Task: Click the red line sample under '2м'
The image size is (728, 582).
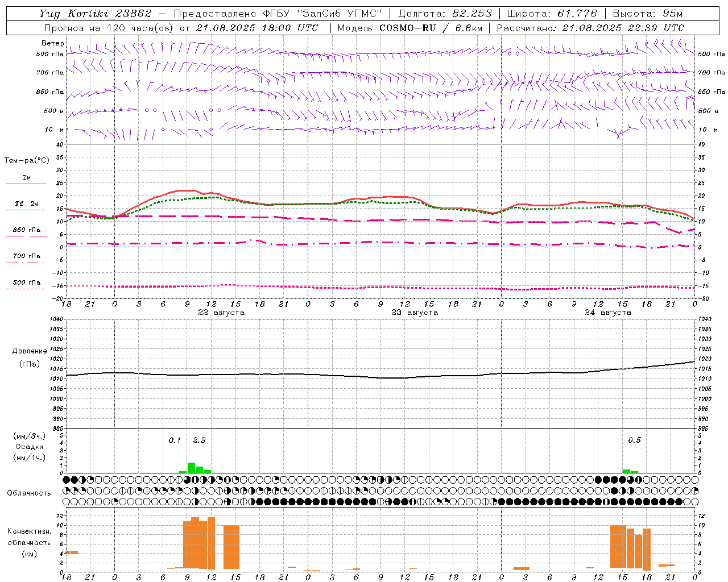Action: click(x=26, y=184)
